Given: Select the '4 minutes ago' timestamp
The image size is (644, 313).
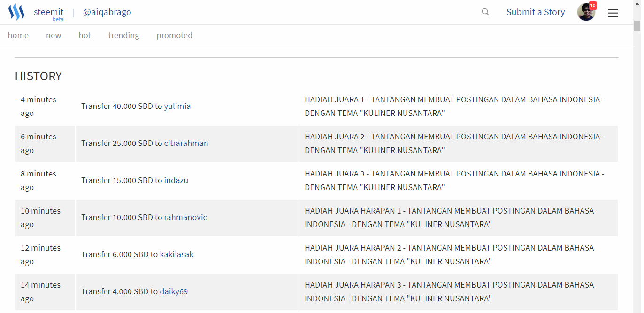Looking at the screenshot, I should tap(38, 106).
